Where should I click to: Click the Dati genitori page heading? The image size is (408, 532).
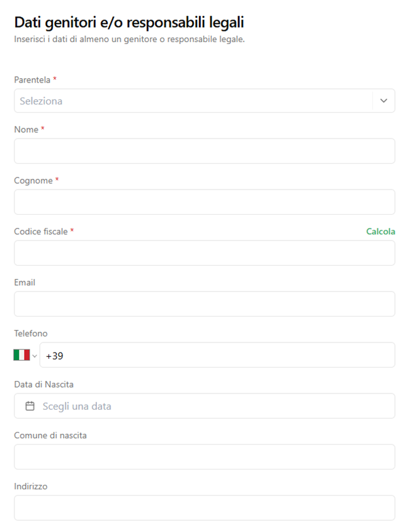(129, 23)
